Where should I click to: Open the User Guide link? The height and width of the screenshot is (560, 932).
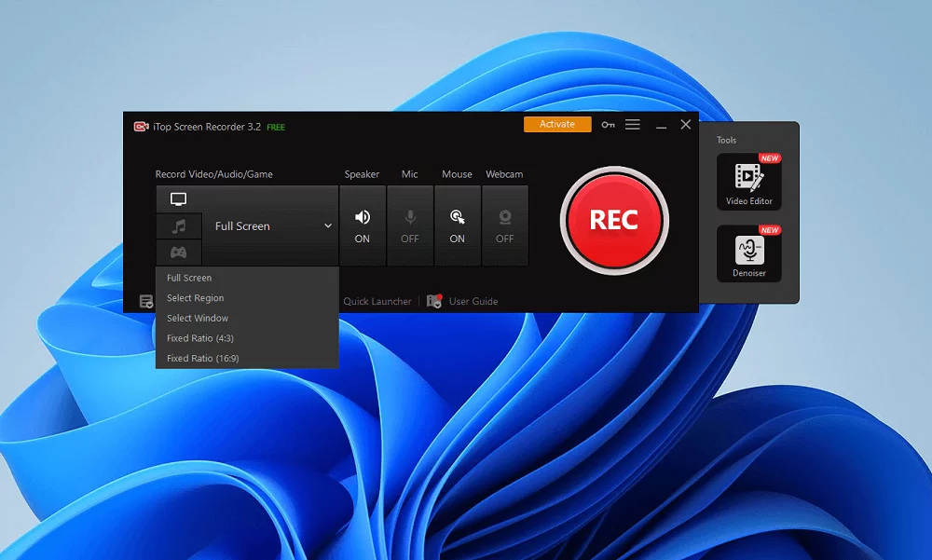(x=473, y=302)
